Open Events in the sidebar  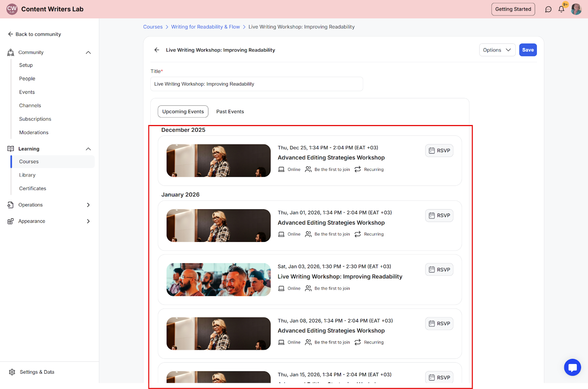coord(27,92)
